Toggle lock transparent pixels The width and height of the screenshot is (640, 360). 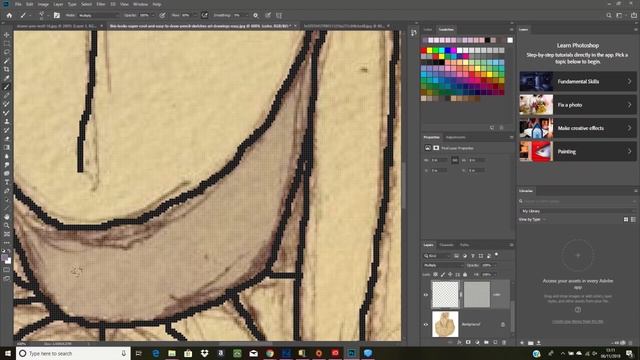pos(436,275)
